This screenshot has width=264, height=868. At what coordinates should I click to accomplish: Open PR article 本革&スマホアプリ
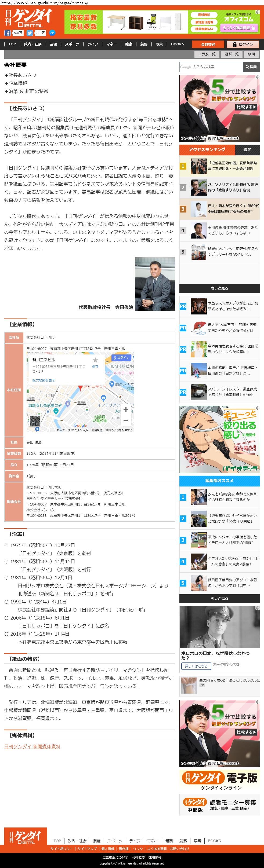tap(219, 306)
